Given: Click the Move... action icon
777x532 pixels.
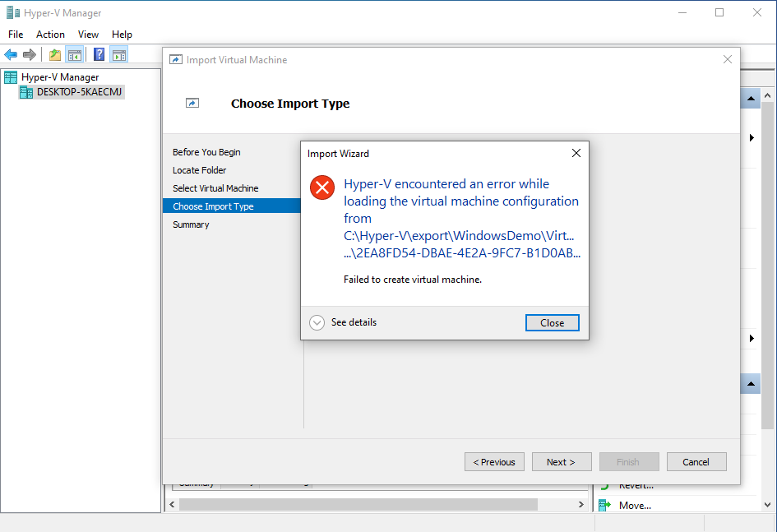Looking at the screenshot, I should click(x=604, y=505).
